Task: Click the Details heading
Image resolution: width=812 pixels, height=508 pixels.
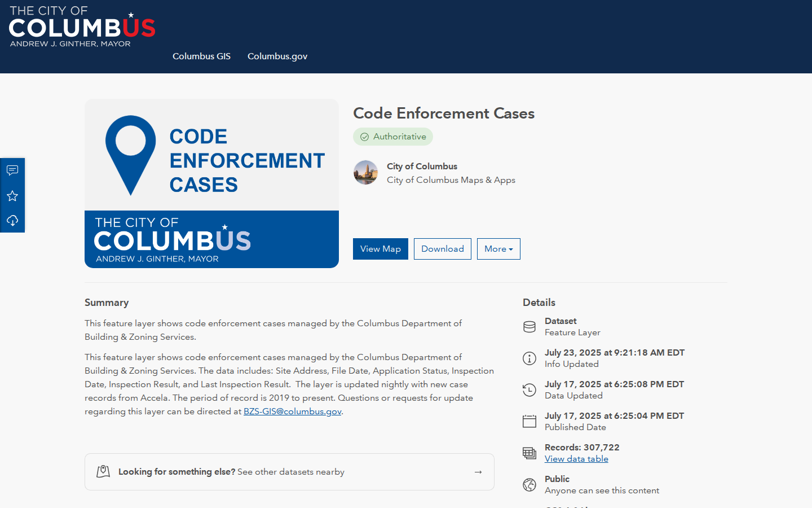Action: (x=539, y=303)
